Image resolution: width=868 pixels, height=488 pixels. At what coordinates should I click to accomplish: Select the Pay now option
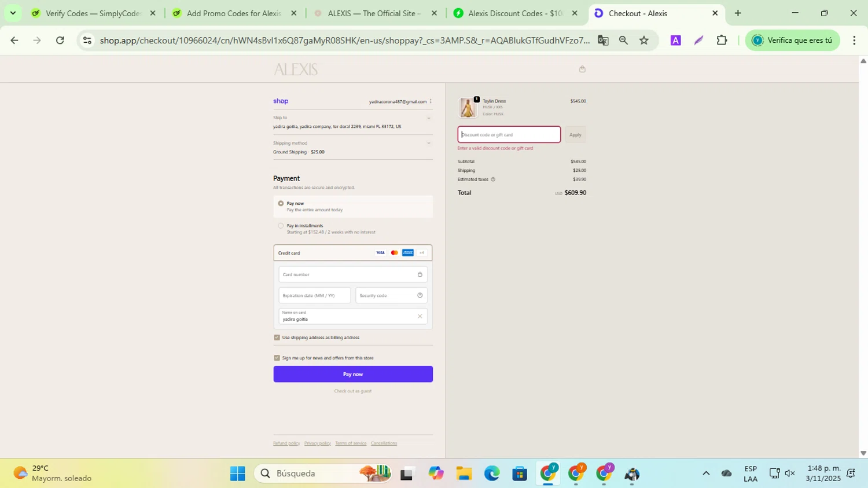[x=281, y=204]
